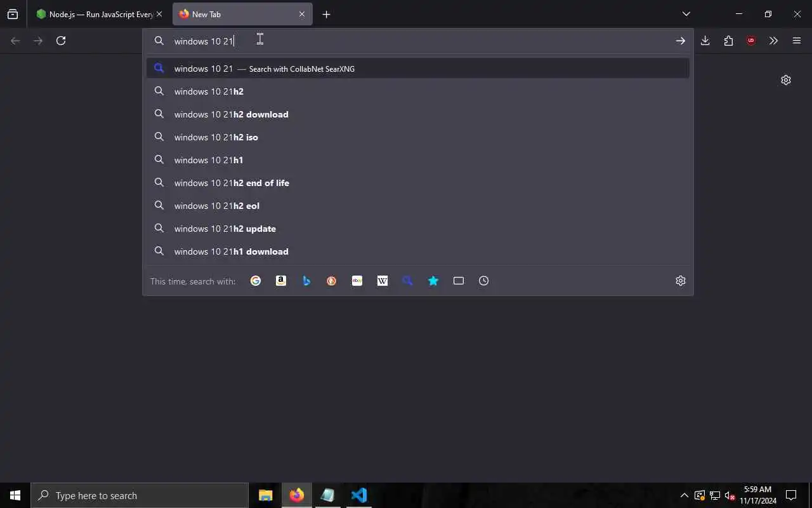
Task: Click the taskbar 'Type here to search' box
Action: 140,495
